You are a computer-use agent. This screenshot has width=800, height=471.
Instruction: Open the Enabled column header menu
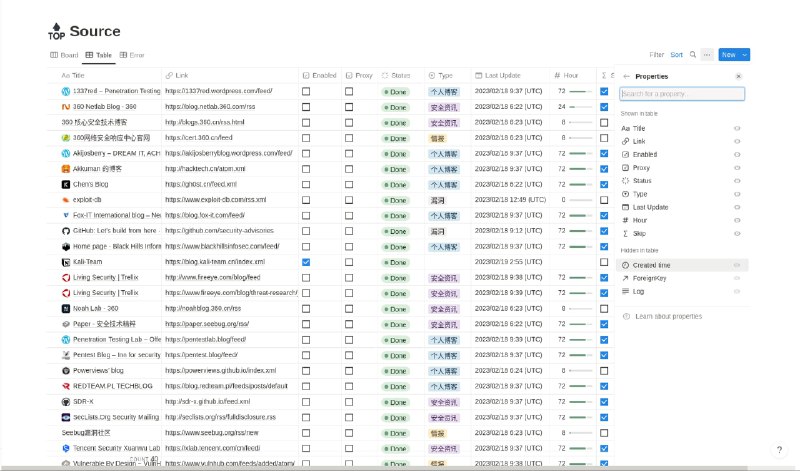[x=320, y=76]
